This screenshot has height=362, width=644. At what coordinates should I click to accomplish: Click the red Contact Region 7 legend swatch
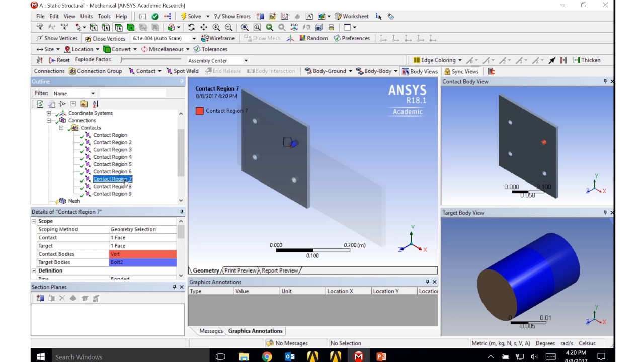(x=200, y=111)
